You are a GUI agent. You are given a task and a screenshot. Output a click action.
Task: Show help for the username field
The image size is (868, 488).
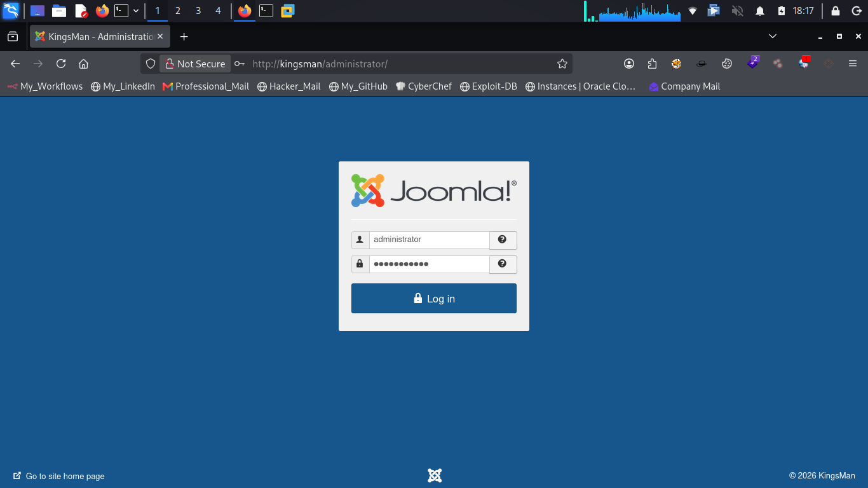pyautogui.click(x=503, y=240)
